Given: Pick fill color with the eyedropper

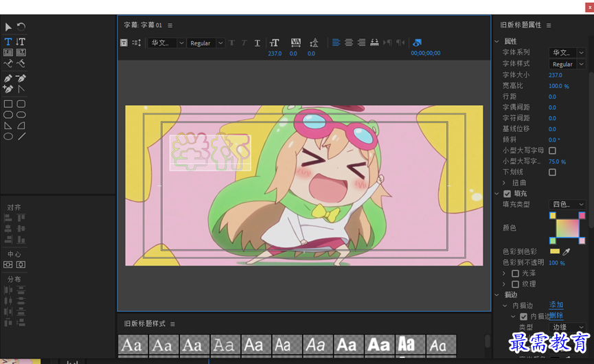Looking at the screenshot, I should [x=567, y=251].
